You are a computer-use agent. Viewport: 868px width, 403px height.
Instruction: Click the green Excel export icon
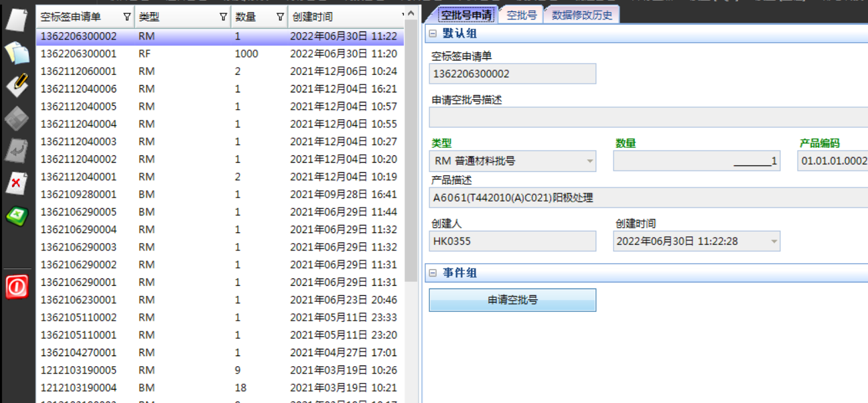17,216
